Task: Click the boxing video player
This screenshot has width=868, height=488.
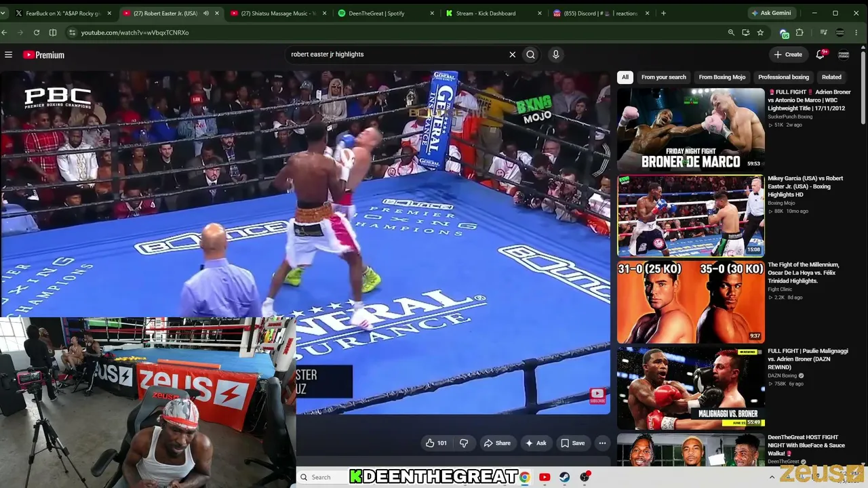Action: click(305, 242)
